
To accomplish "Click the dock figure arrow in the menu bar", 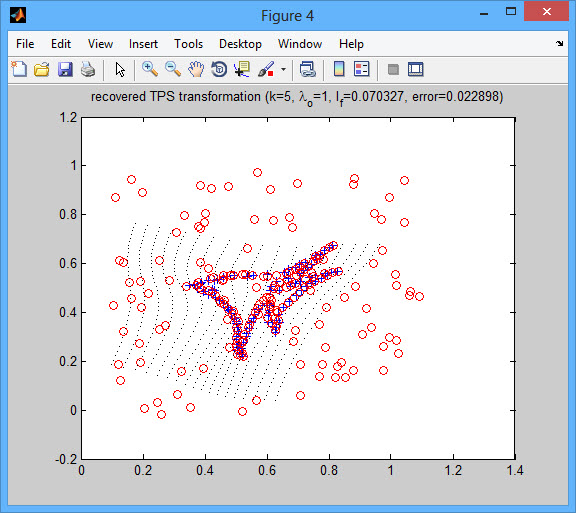I will pos(559,43).
